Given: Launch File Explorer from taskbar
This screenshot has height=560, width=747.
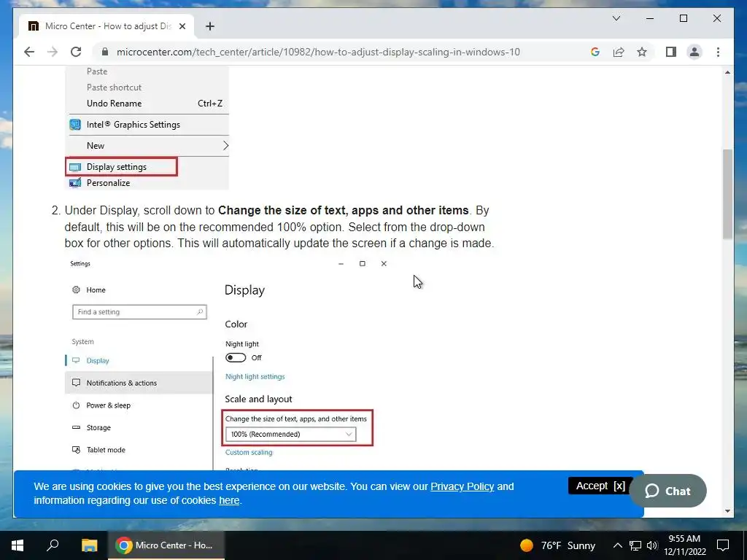Looking at the screenshot, I should pos(89,545).
